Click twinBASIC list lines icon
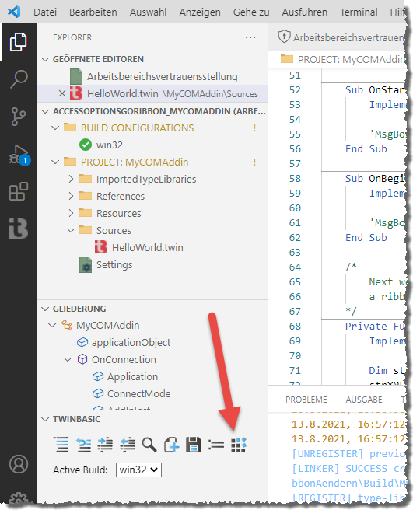Image resolution: width=420 pixels, height=517 pixels. point(216,445)
